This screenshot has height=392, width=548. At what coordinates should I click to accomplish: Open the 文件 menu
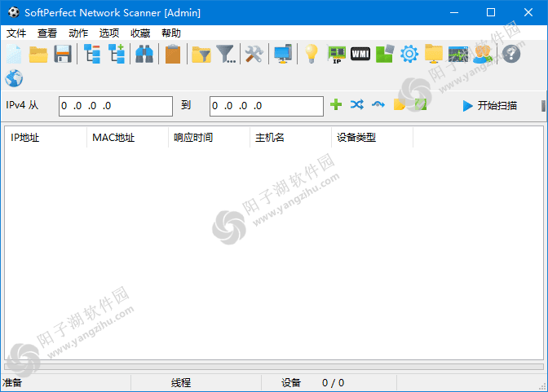coord(16,33)
